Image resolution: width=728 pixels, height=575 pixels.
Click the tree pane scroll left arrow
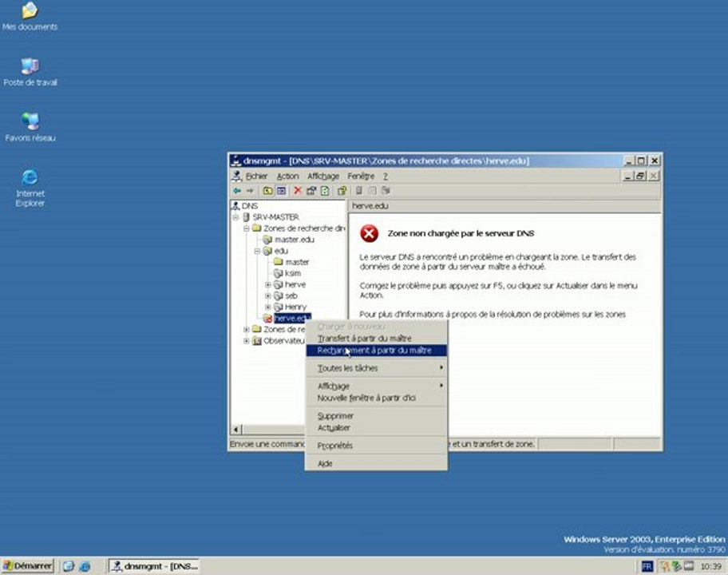pos(235,429)
